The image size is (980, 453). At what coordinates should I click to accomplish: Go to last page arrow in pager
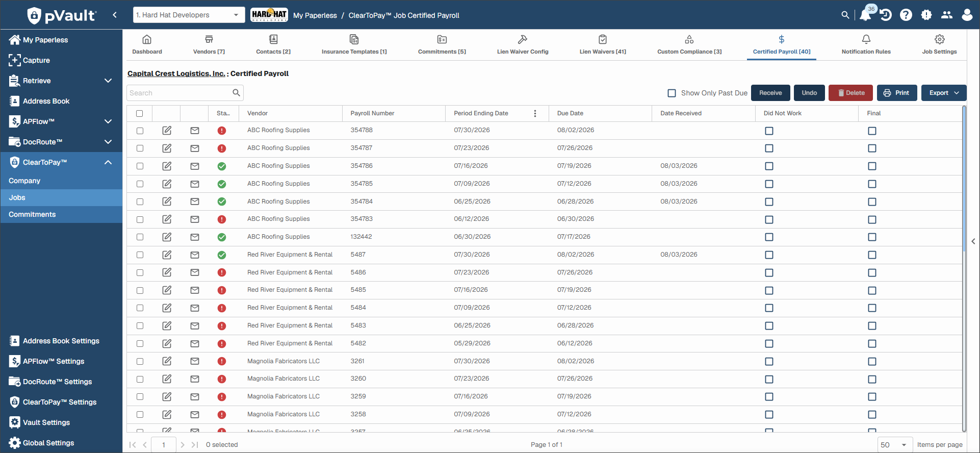tap(195, 445)
